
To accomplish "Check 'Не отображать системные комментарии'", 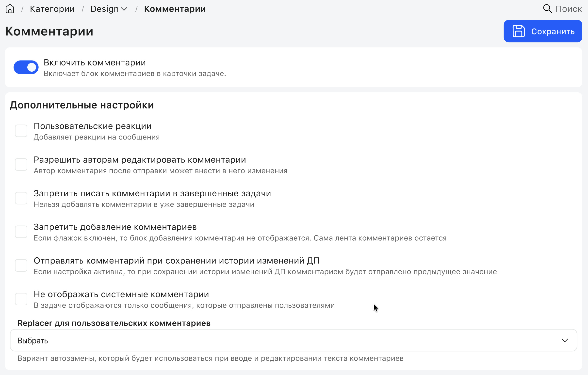I will click(x=21, y=299).
